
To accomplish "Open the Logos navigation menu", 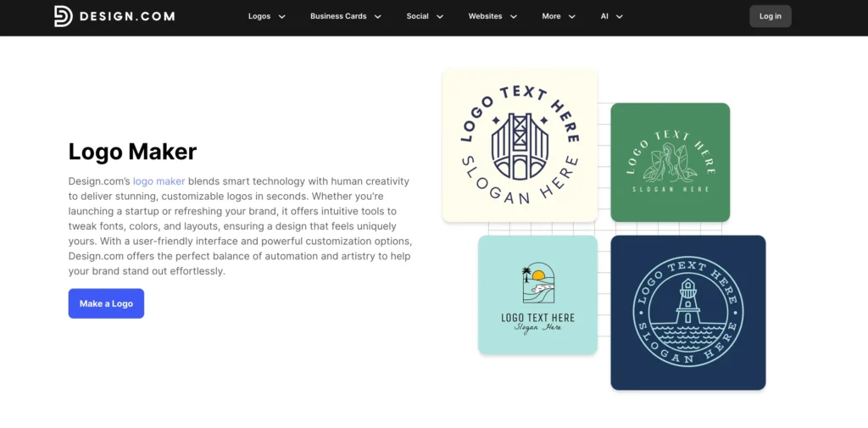I will 259,17.
